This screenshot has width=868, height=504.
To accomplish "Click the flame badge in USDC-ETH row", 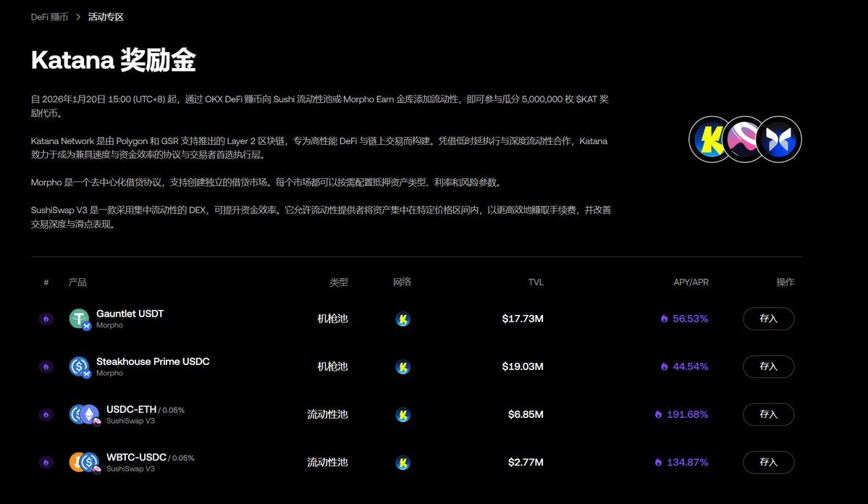I will click(x=46, y=414).
